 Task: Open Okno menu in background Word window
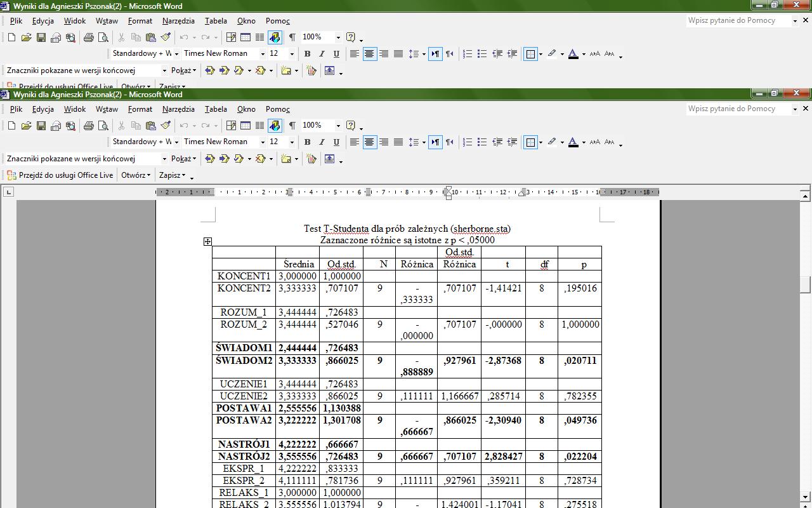[246, 21]
